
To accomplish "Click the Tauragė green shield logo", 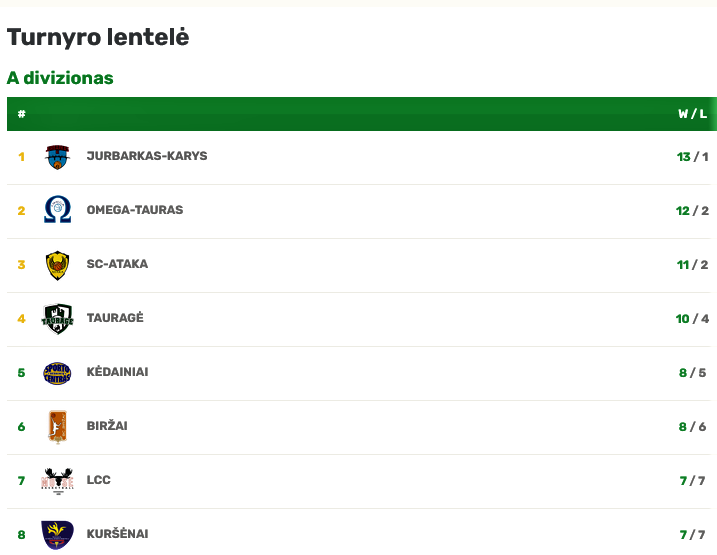I will tap(57, 319).
